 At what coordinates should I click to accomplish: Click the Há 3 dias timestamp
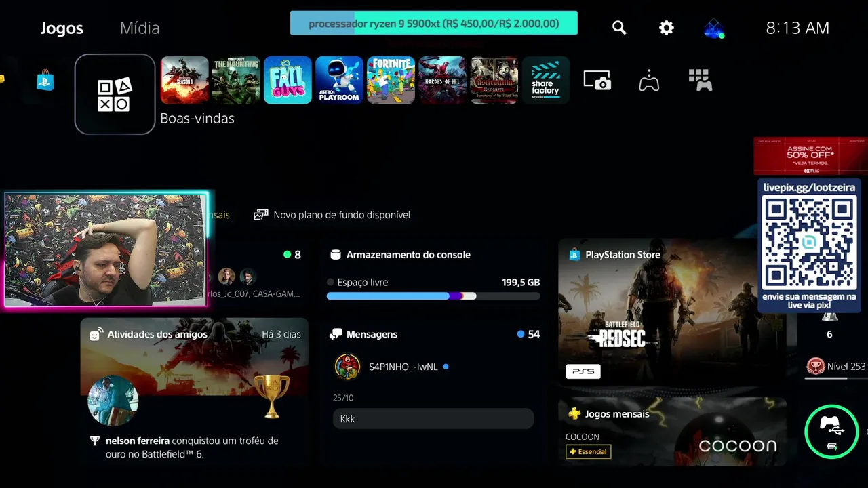(281, 334)
